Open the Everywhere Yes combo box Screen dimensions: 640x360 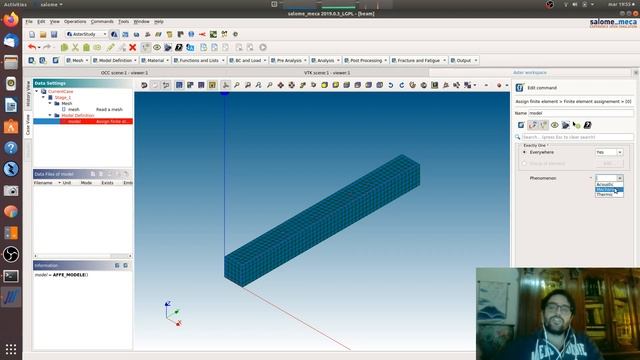coord(609,152)
